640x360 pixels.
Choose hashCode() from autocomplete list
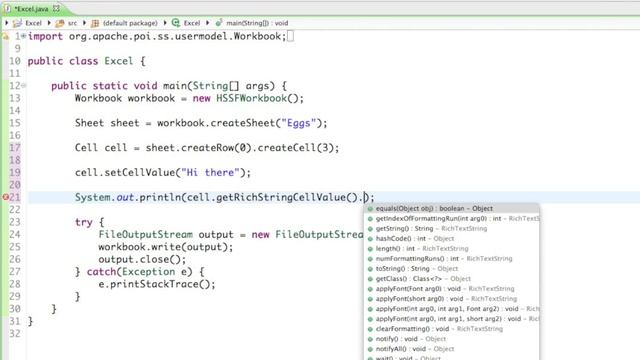coord(451,238)
